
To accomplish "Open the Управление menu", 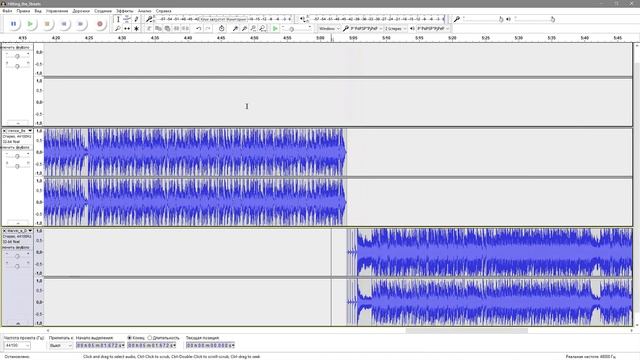I will click(57, 11).
